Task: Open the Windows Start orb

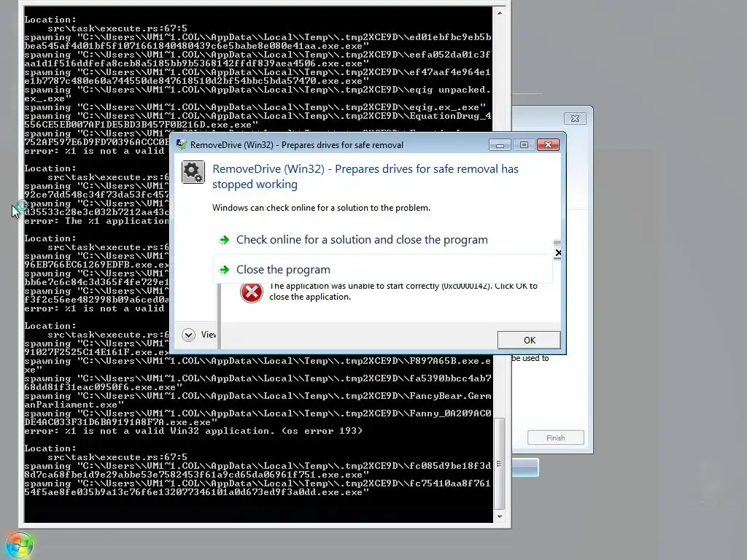Action: pyautogui.click(x=20, y=545)
